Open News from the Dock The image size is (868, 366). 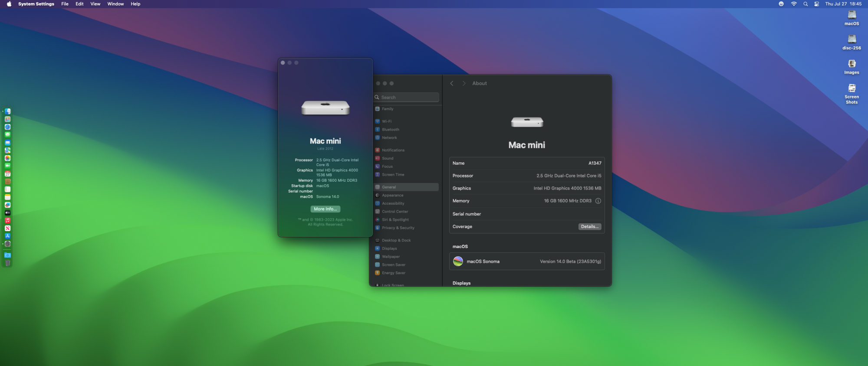tap(7, 229)
